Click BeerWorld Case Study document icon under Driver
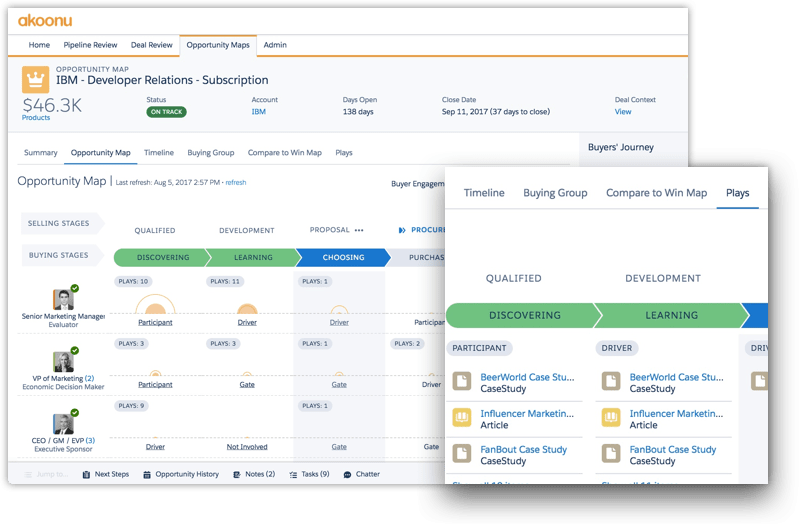The image size is (799, 527). click(611, 381)
